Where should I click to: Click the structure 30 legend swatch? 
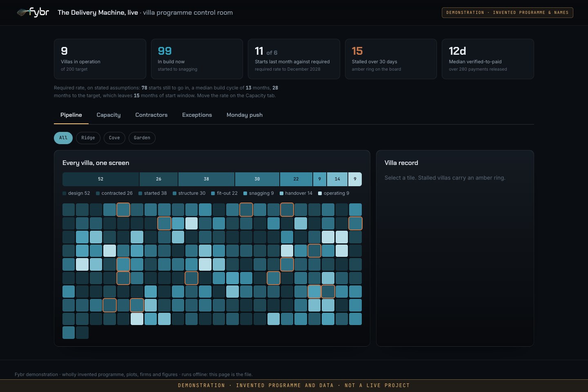[175, 194]
